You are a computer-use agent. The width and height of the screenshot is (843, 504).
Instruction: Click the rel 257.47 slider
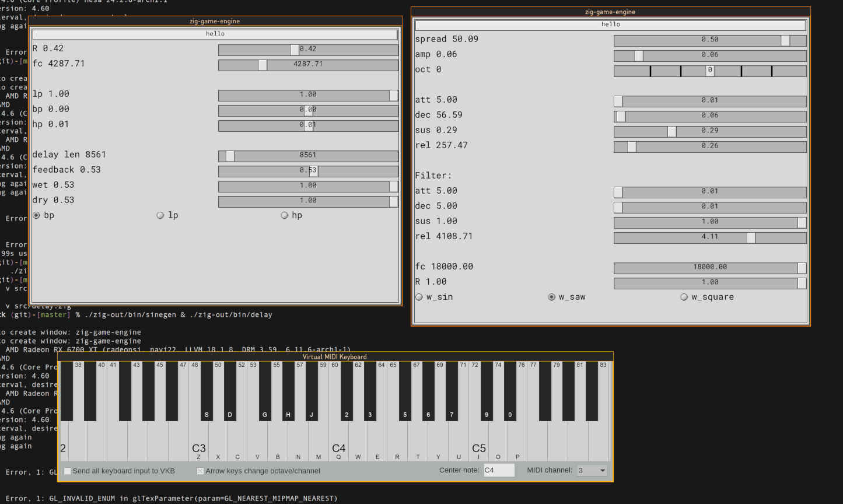pyautogui.click(x=710, y=146)
